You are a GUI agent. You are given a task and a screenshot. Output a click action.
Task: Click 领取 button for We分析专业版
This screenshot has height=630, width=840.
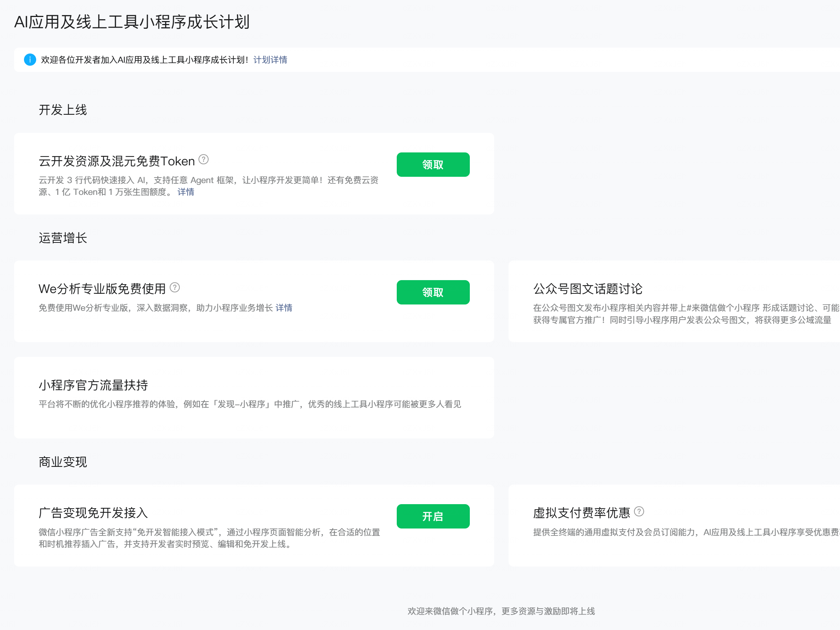pos(433,292)
